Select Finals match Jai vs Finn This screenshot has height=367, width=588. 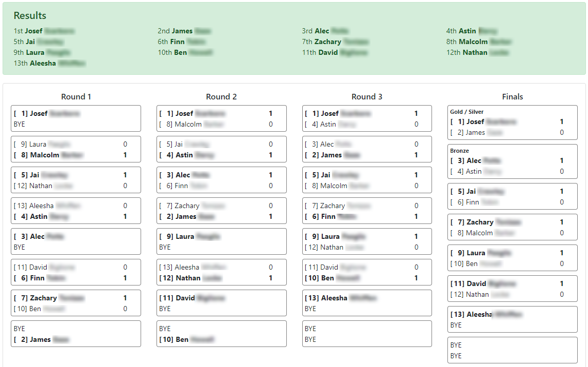coord(512,197)
